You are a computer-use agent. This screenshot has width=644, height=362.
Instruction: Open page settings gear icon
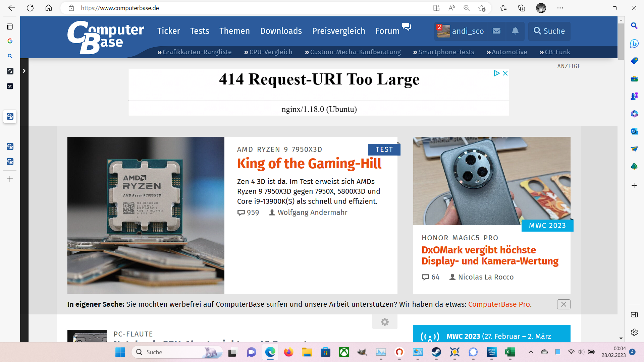(x=385, y=322)
